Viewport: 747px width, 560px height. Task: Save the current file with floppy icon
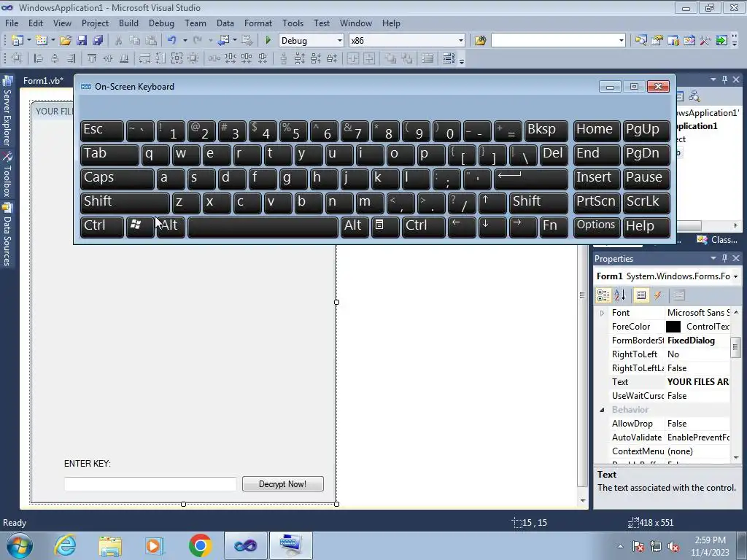[82, 41]
